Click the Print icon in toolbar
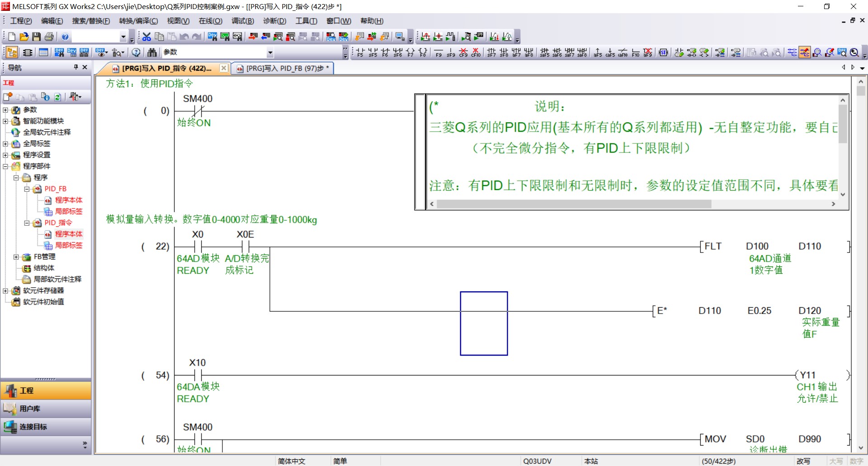 (x=49, y=37)
